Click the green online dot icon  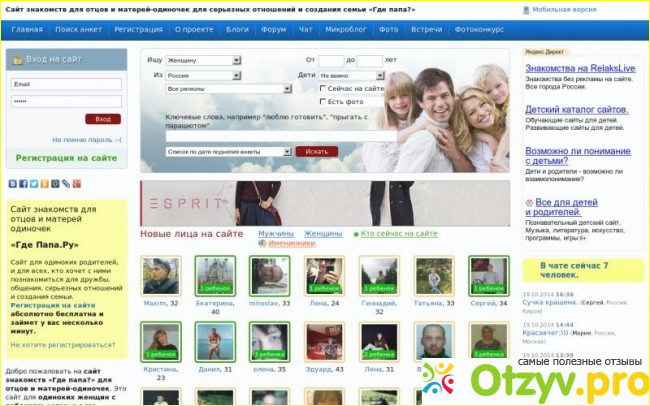[355, 234]
